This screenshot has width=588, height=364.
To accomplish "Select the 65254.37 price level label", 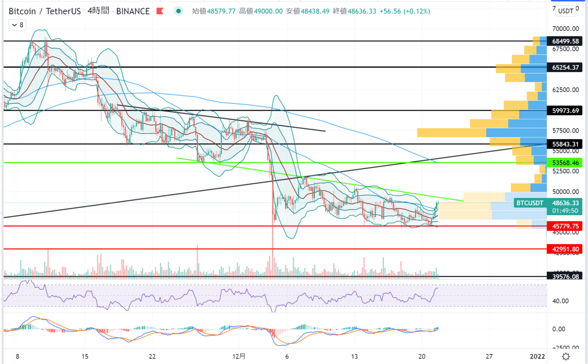I will [x=565, y=67].
